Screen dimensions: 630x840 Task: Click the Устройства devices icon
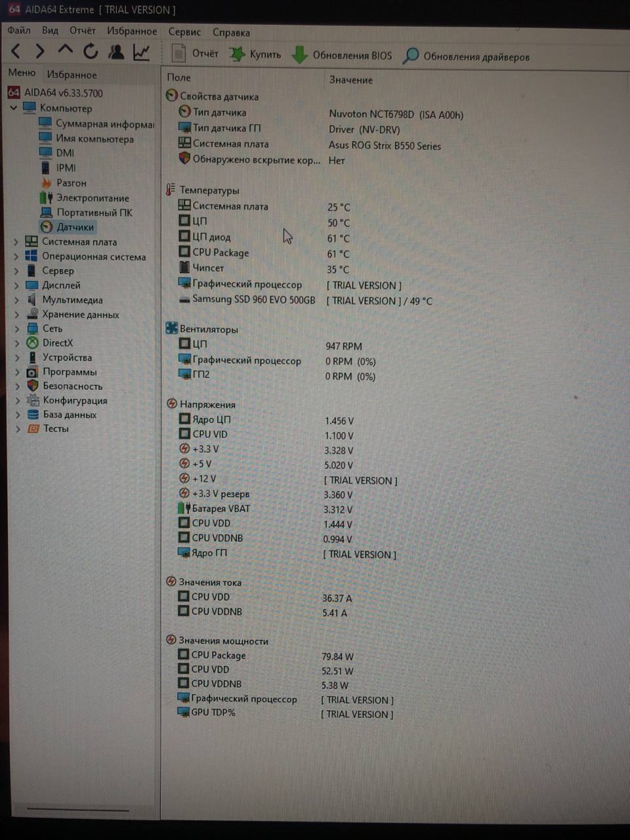32,358
